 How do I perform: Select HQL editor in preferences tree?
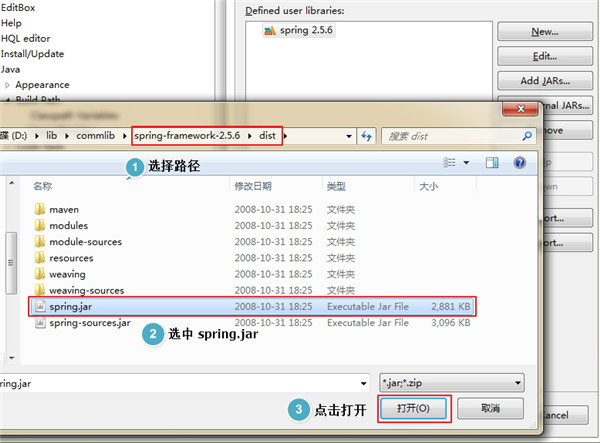pyautogui.click(x=26, y=39)
